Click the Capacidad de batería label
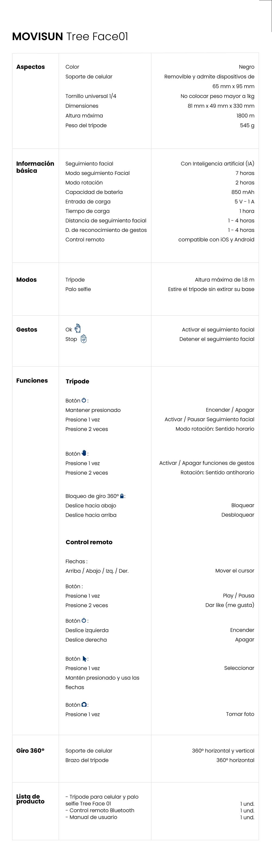272x868 pixels. [94, 192]
